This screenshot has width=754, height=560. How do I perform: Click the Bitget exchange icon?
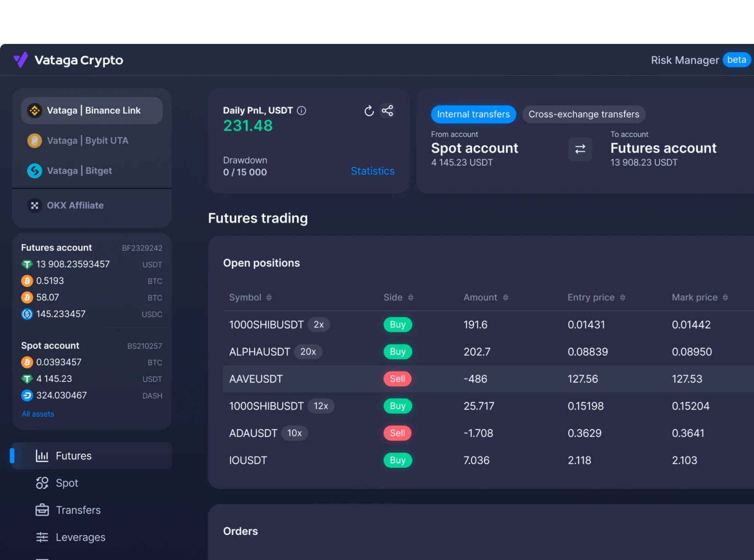click(x=34, y=171)
